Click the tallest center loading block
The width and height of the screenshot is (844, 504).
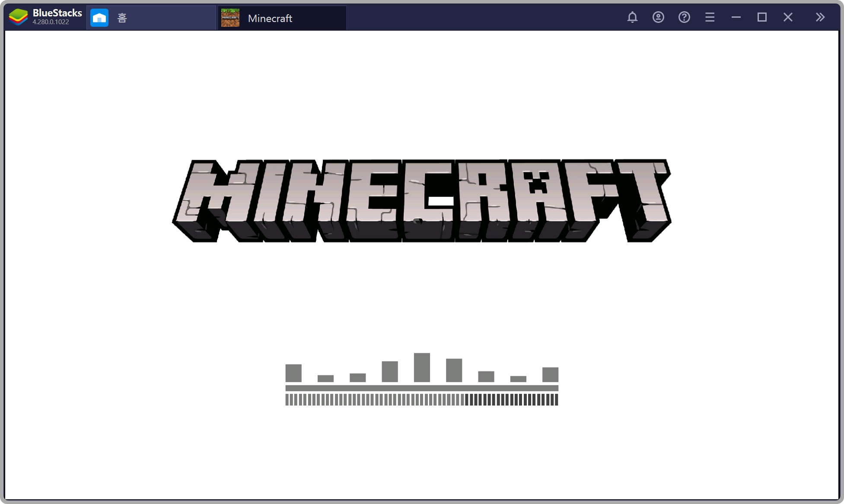tap(422, 368)
